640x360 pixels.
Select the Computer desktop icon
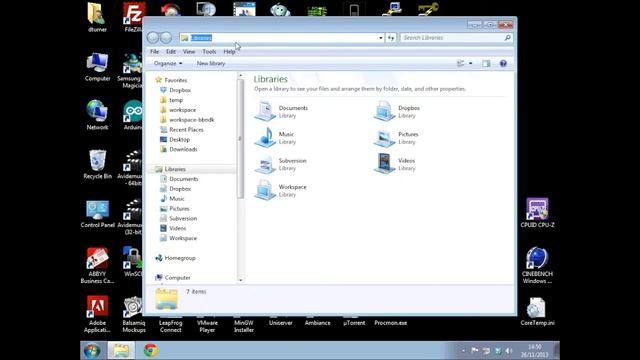(97, 67)
